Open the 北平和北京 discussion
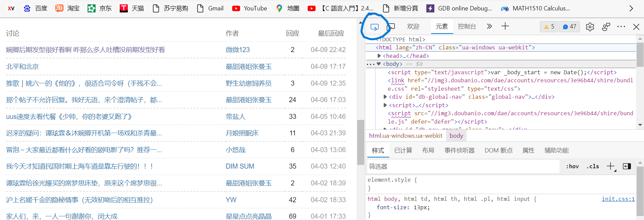The width and height of the screenshot is (644, 220). click(22, 67)
